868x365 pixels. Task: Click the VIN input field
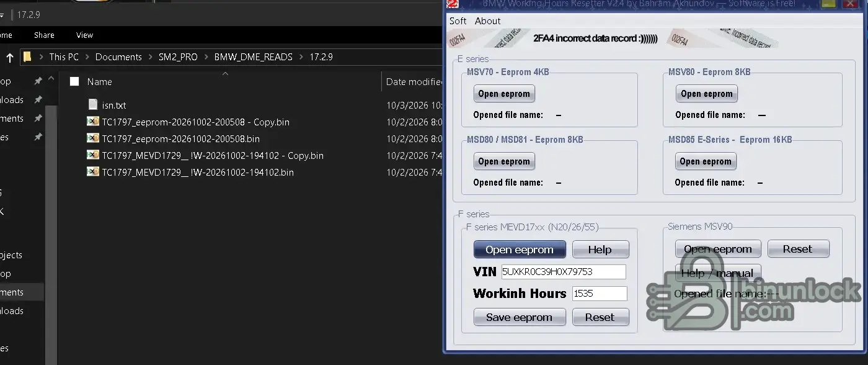click(x=564, y=272)
